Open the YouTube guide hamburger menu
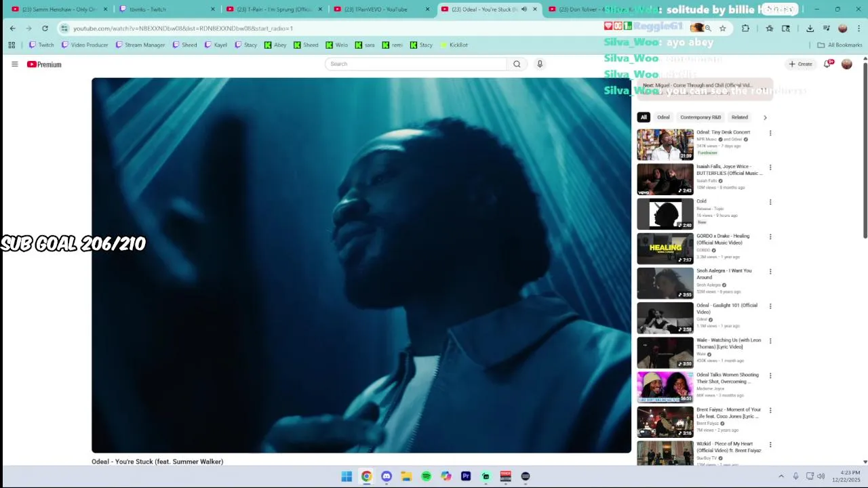 [14, 64]
